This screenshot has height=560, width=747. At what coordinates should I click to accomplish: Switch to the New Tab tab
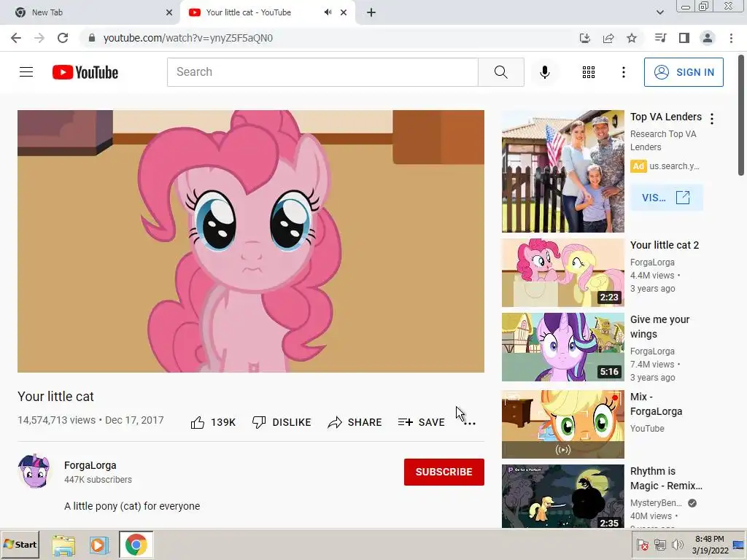[x=90, y=12]
